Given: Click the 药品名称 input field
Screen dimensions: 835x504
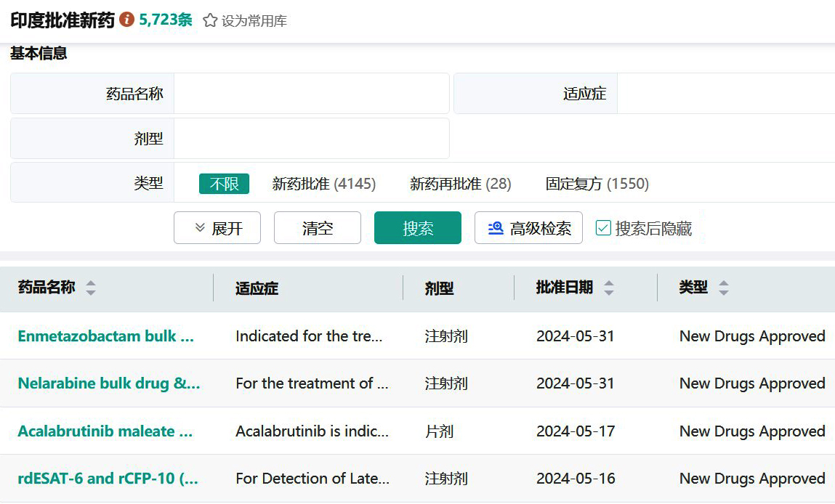Looking at the screenshot, I should point(311,94).
